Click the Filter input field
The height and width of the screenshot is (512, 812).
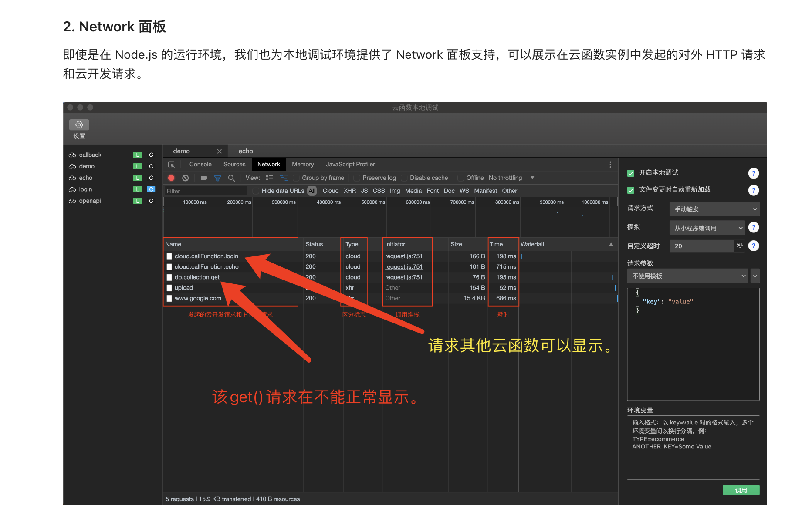(205, 191)
